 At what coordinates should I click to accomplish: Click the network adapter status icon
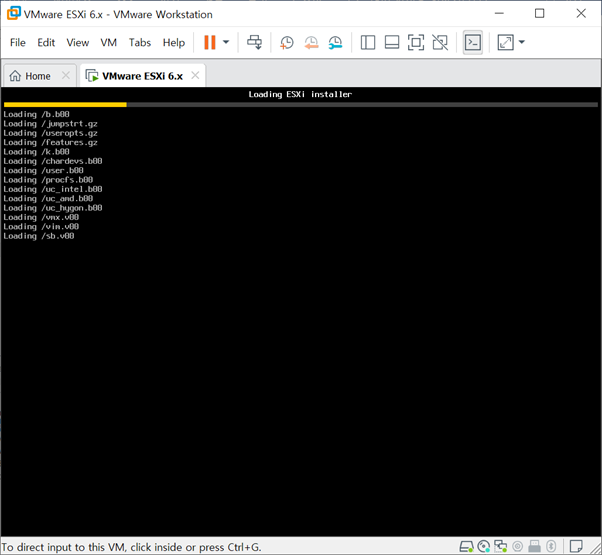(500, 546)
